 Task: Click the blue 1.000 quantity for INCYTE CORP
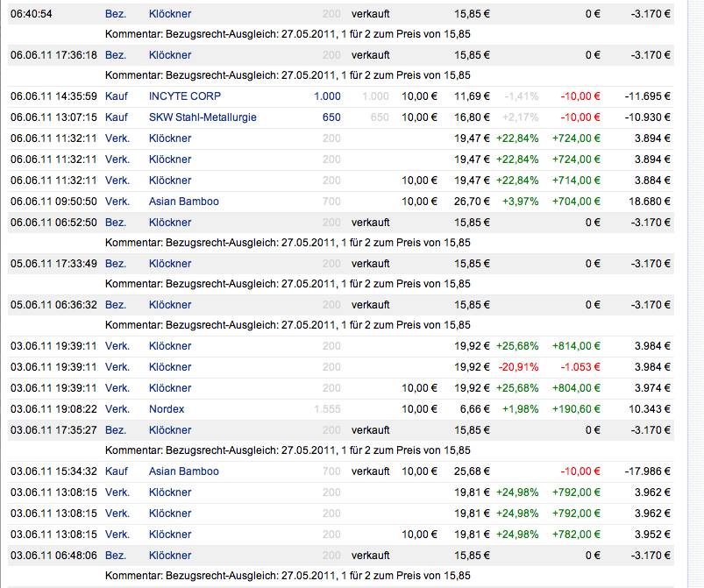pos(327,96)
